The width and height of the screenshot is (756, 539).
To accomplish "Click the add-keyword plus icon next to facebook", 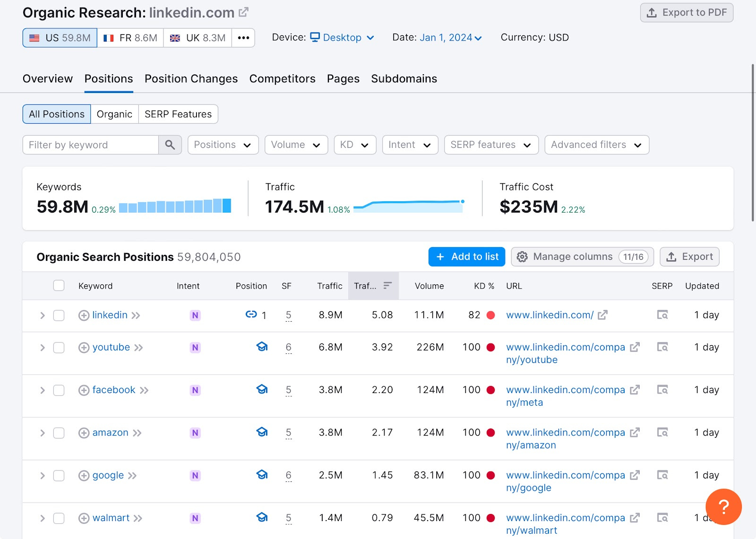I will 84,390.
